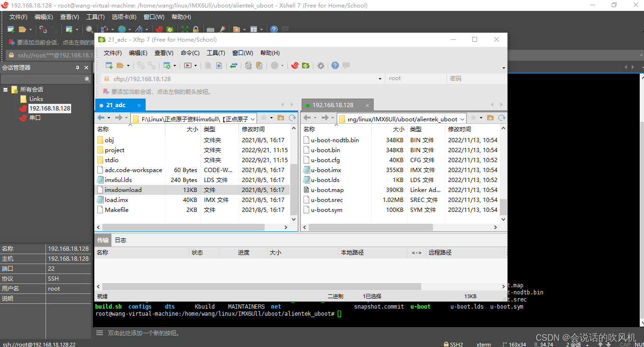This screenshot has width=644, height=347.
Task: Close the session manager panel
Action: tap(86, 68)
